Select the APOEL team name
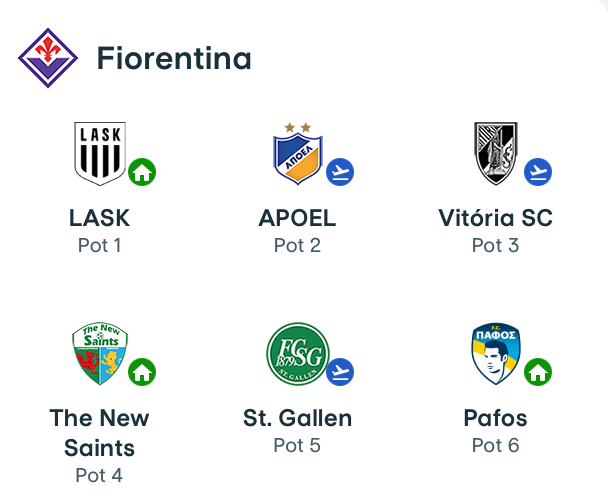This screenshot has height=504, width=608. pos(297,218)
